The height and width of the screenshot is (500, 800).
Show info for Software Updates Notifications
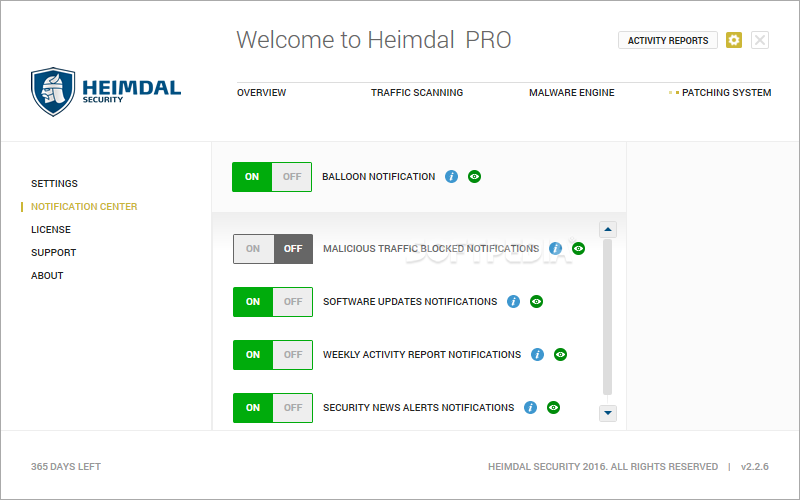[513, 302]
